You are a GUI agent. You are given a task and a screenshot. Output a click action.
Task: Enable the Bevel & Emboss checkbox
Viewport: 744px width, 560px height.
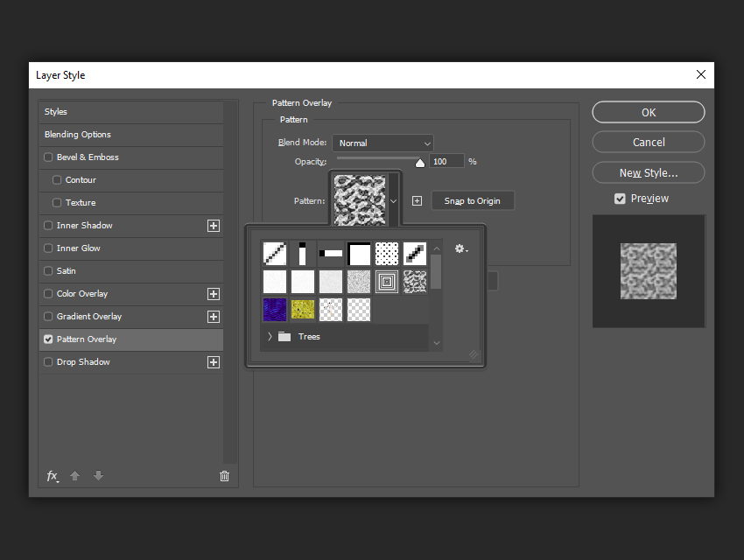[x=48, y=157]
